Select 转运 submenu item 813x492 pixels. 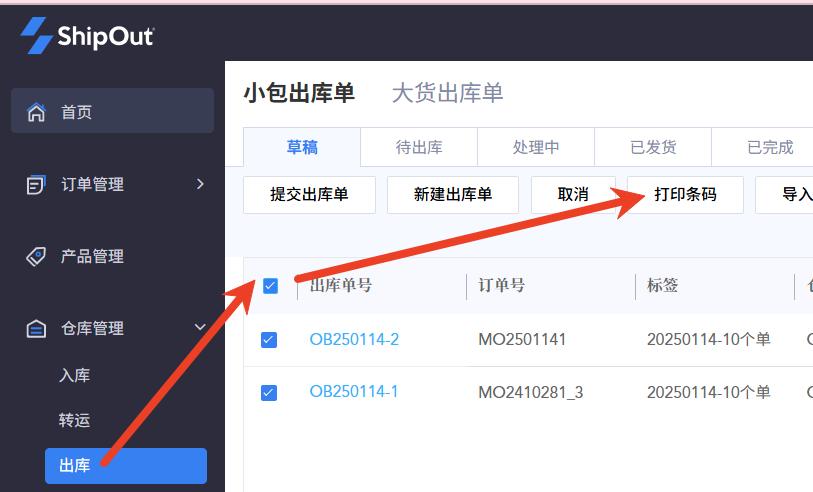coord(75,419)
